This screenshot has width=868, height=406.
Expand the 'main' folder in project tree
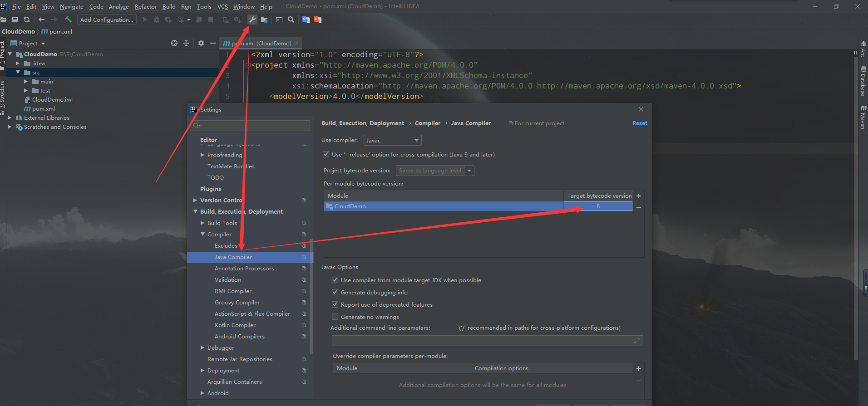click(x=26, y=82)
